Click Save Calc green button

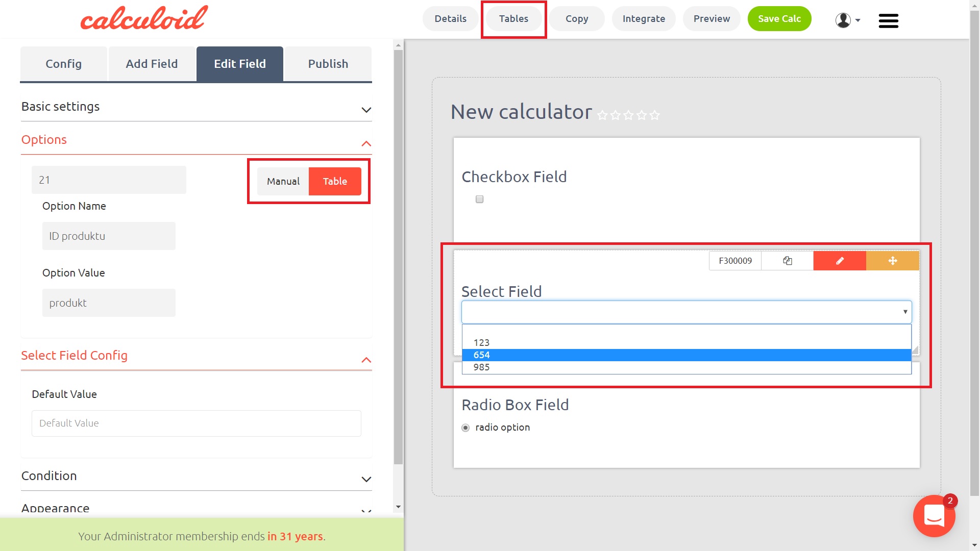779,19
